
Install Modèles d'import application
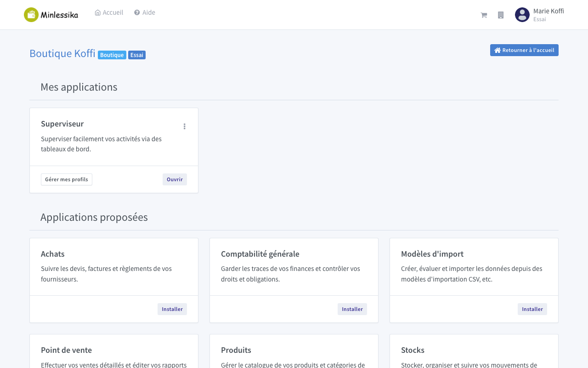[532, 309]
